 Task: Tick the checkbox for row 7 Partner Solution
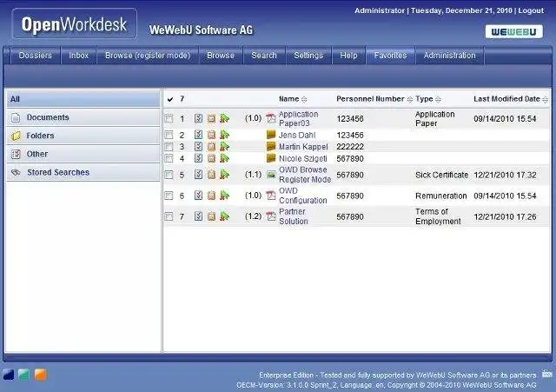point(169,216)
